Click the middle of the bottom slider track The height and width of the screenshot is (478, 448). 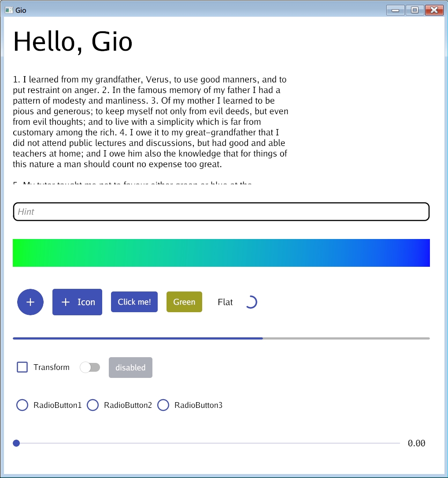coord(208,443)
